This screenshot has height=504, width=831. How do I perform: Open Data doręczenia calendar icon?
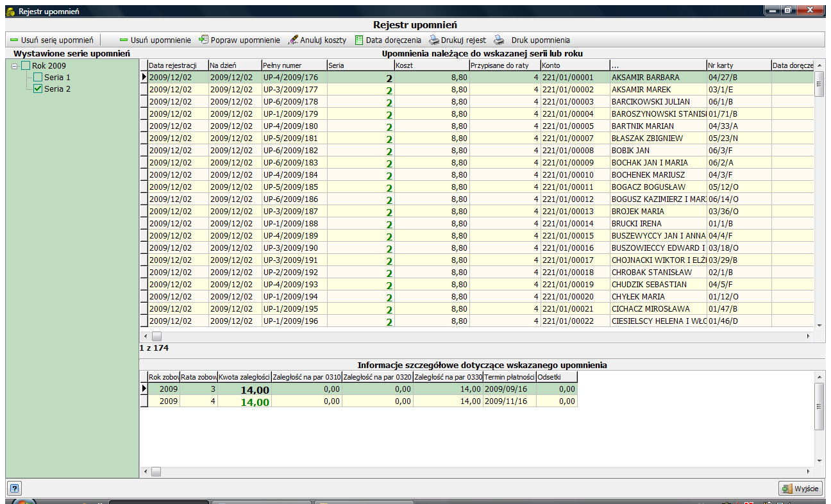pyautogui.click(x=360, y=40)
